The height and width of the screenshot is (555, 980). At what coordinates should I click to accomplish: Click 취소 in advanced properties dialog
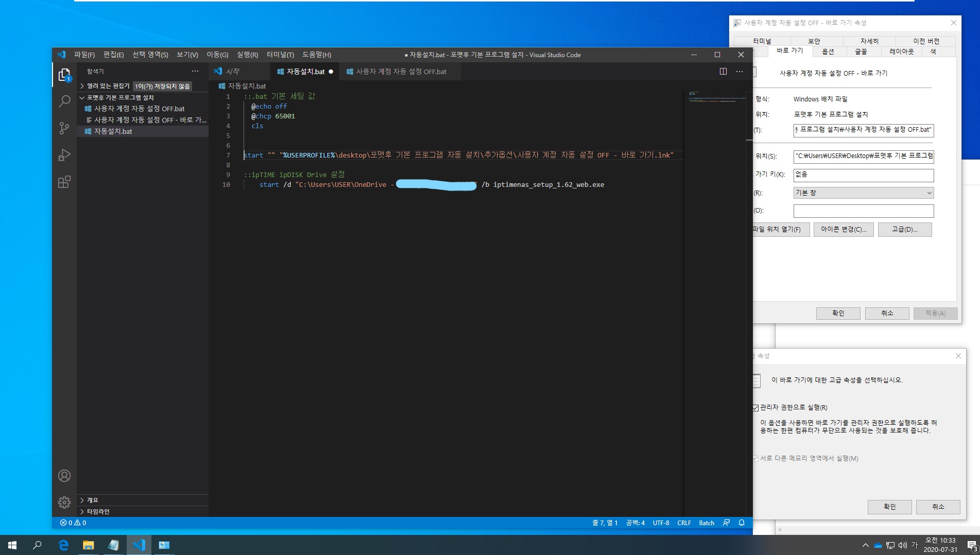pyautogui.click(x=938, y=507)
